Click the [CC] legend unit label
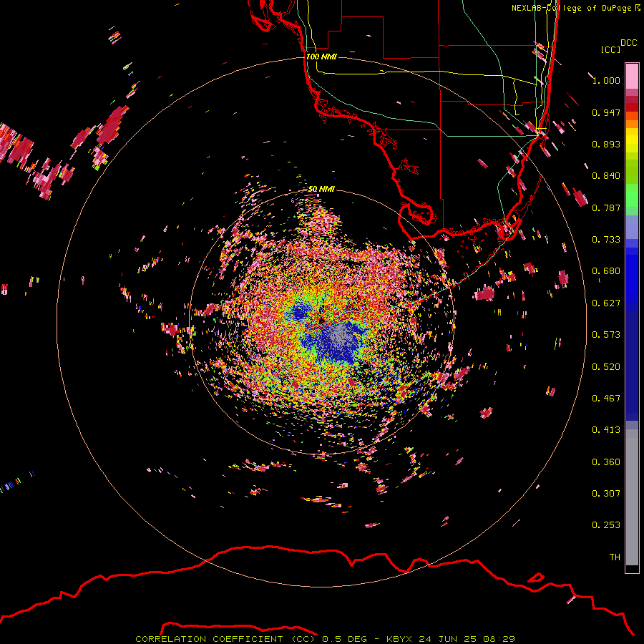Image resolution: width=644 pixels, height=644 pixels. click(x=610, y=49)
